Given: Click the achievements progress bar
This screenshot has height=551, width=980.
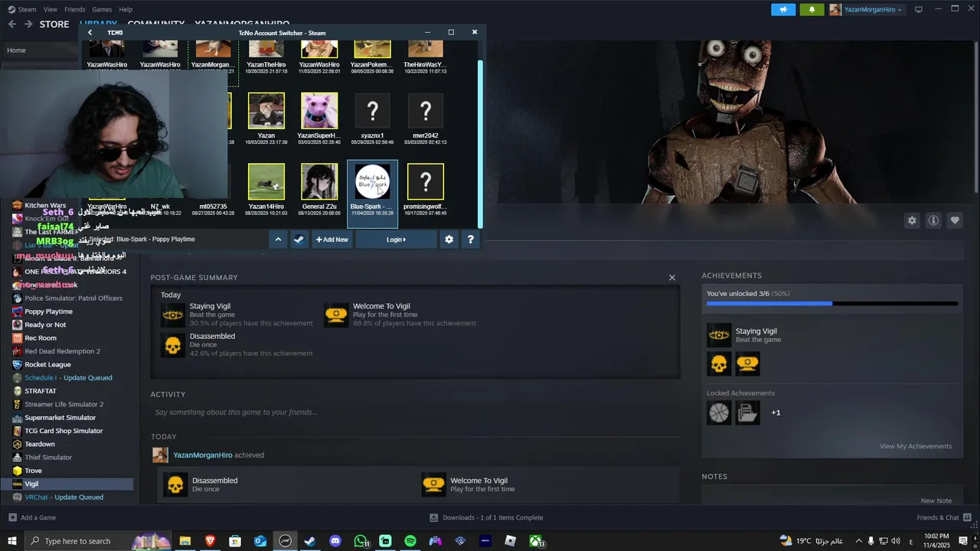Looking at the screenshot, I should 831,304.
